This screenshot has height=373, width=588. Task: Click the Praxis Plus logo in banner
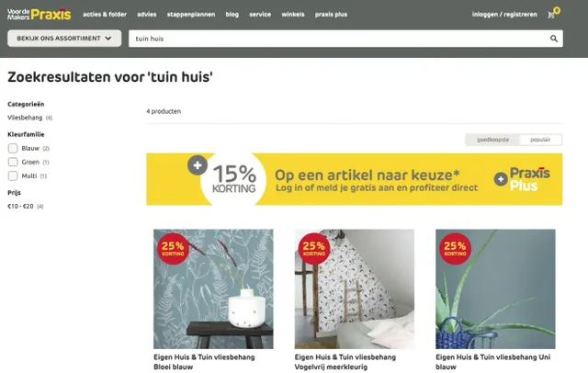[522, 179]
